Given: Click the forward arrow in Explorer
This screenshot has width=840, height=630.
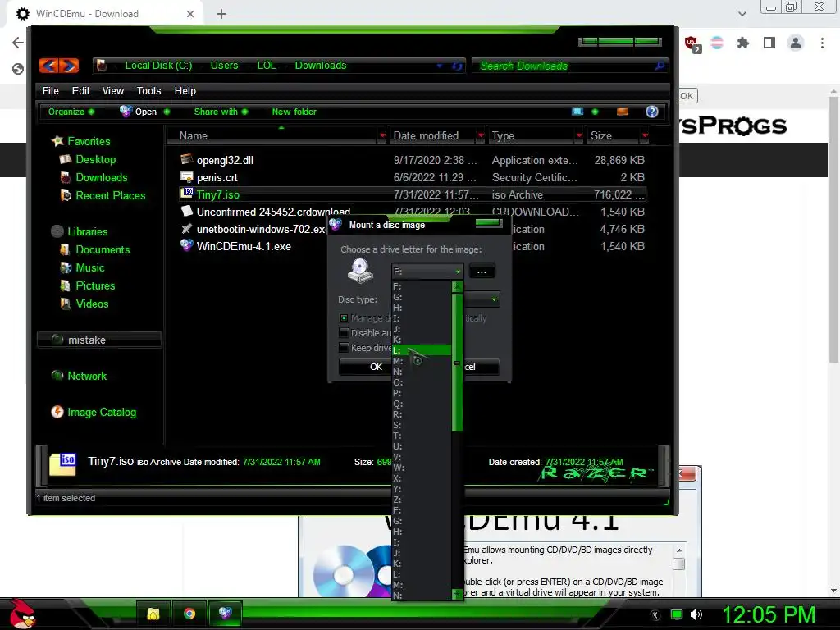Looking at the screenshot, I should (69, 66).
